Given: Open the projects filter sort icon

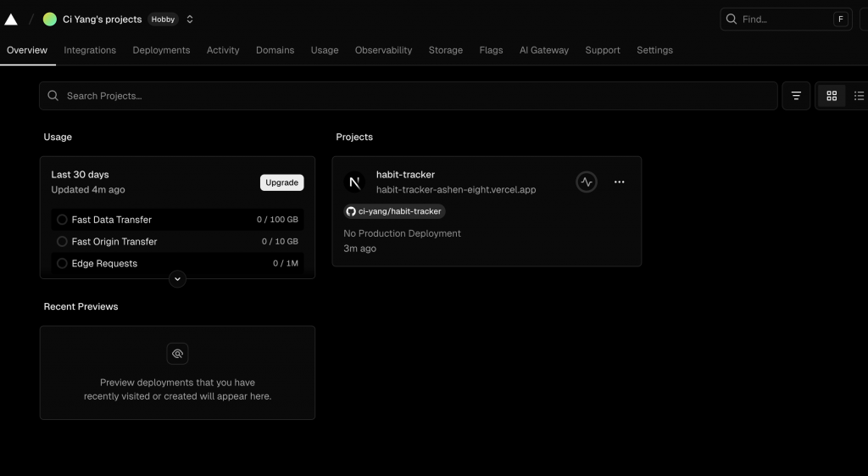Looking at the screenshot, I should [796, 96].
